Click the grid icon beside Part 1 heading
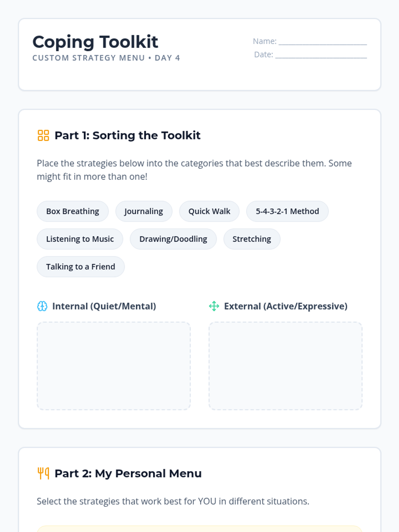The width and height of the screenshot is (399, 532). coord(43,135)
